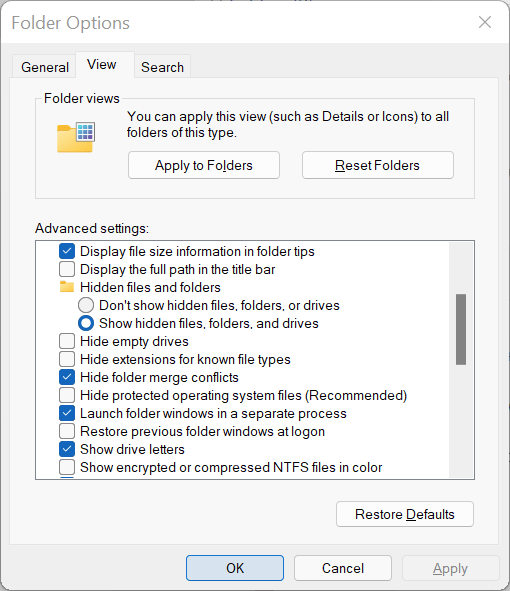The width and height of the screenshot is (510, 591).
Task: Check Hide protected operating system files
Action: point(67,395)
